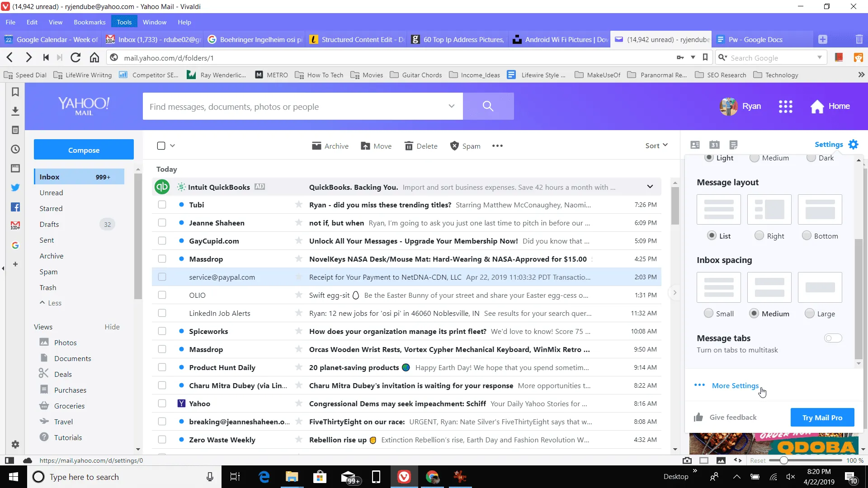Image resolution: width=868 pixels, height=488 pixels.
Task: Open Vivaldi downloads panel icon
Action: click(x=15, y=111)
